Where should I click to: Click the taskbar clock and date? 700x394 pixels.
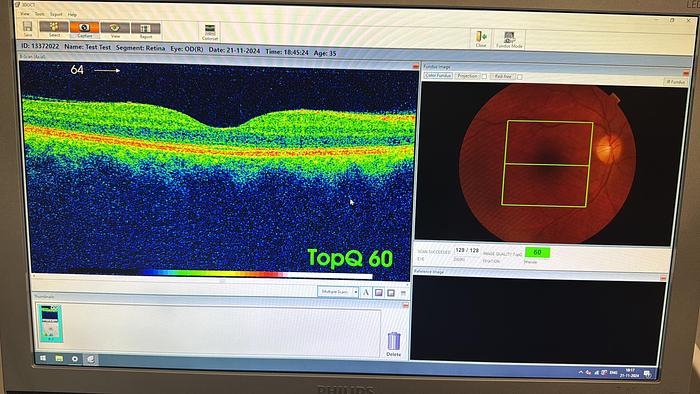pos(630,373)
